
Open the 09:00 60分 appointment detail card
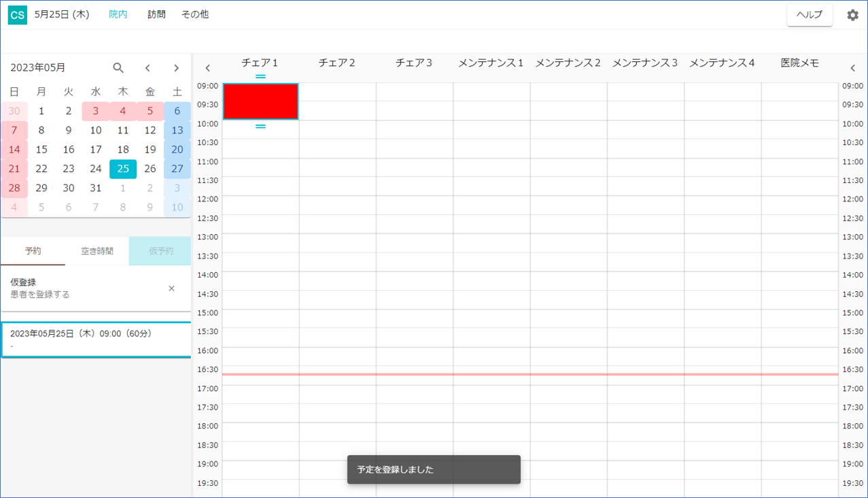pos(96,339)
